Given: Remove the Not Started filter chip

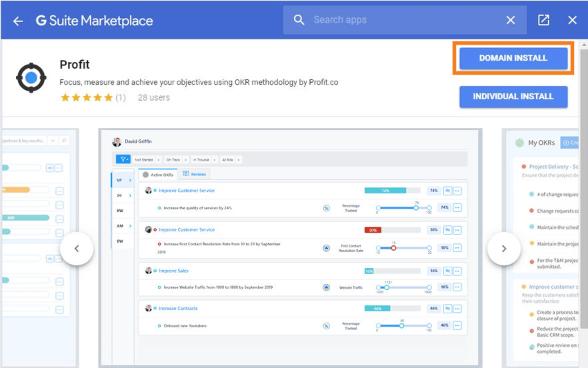Looking at the screenshot, I should tap(158, 160).
